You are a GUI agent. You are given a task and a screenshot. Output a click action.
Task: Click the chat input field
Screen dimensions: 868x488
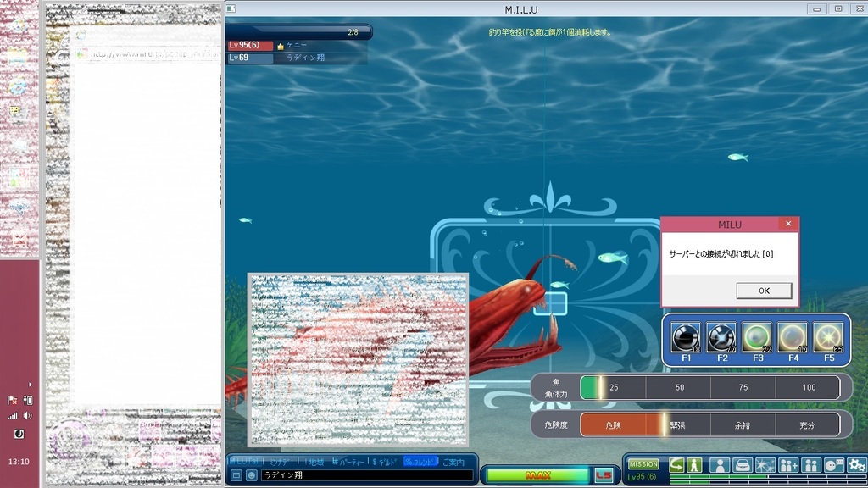click(364, 475)
